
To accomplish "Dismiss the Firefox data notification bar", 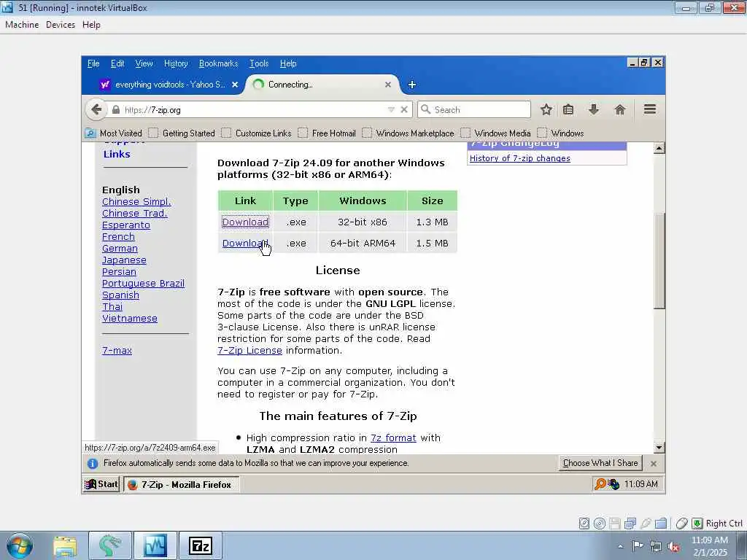I will (x=654, y=463).
